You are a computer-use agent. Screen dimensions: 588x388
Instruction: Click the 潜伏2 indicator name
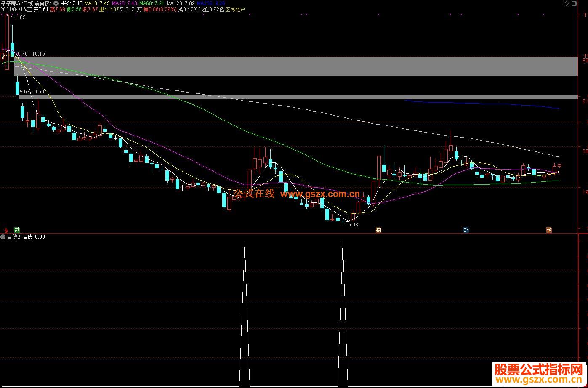pyautogui.click(x=13, y=237)
